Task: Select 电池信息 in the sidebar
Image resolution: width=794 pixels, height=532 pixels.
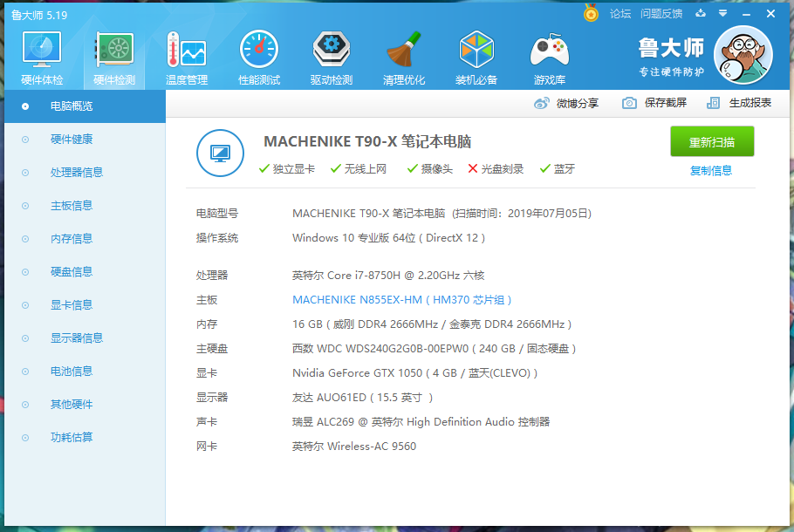Action: click(x=86, y=371)
